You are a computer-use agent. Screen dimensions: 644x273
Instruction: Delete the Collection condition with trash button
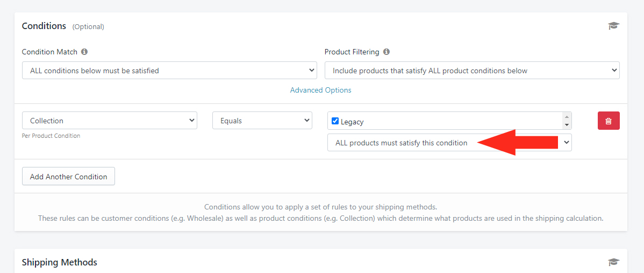click(x=609, y=121)
